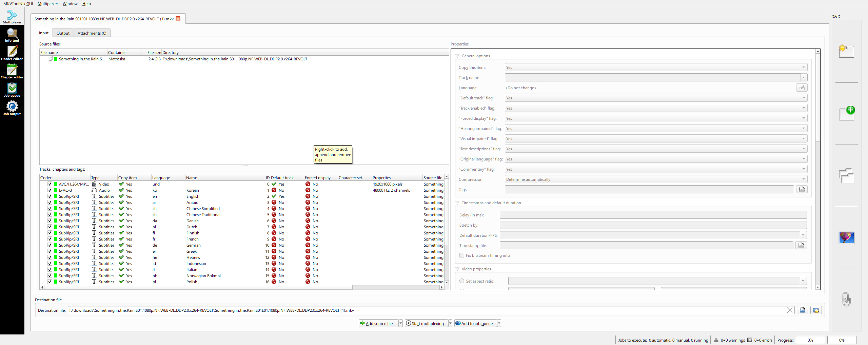Click the errors icon in status bar
Screen dimensions: 868x345
(750, 340)
